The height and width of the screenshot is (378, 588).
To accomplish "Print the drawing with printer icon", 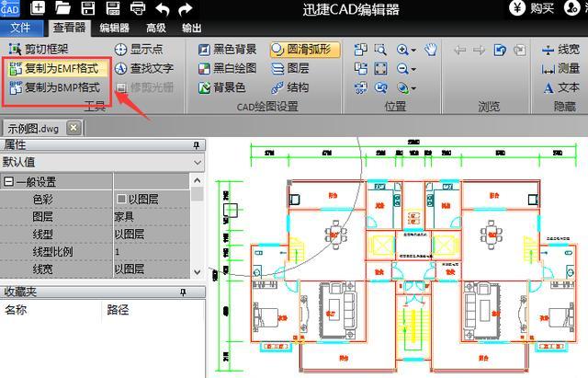I will [x=138, y=8].
